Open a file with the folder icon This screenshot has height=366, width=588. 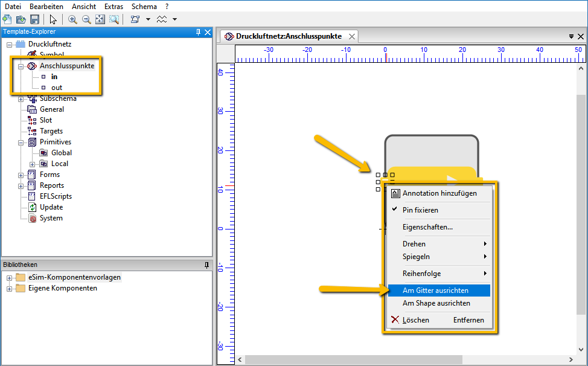pos(21,19)
